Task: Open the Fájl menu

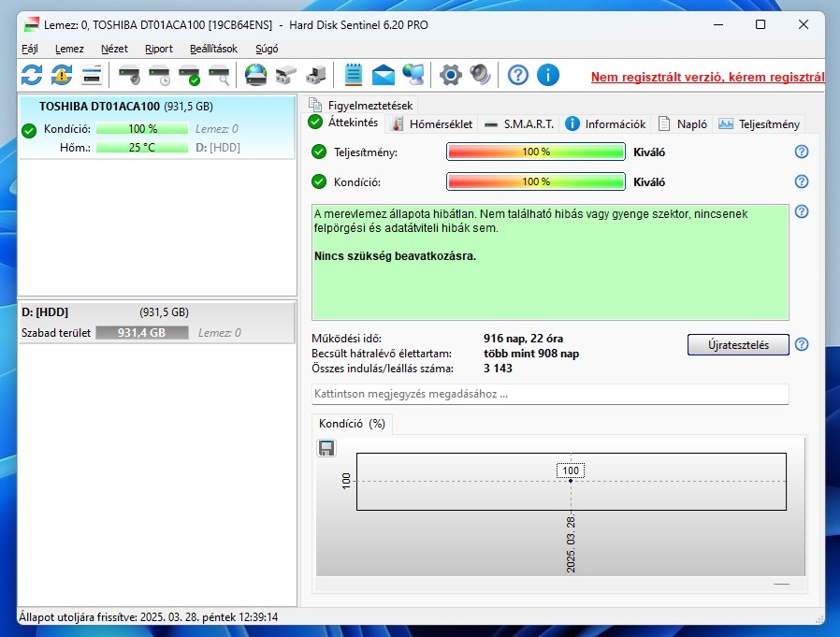Action: (29, 49)
